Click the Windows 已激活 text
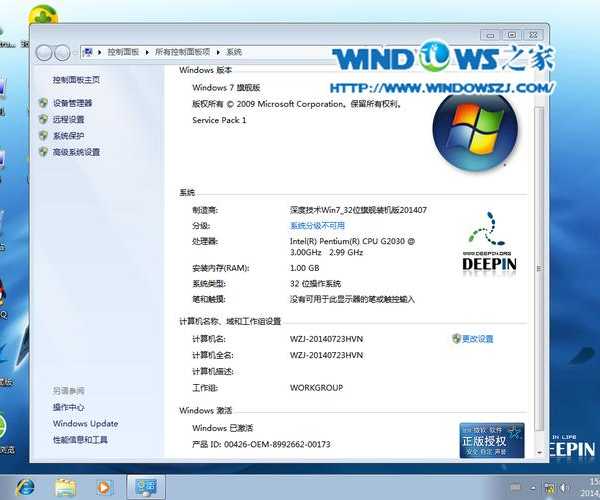Image resolution: width=600 pixels, height=500 pixels. [x=222, y=428]
